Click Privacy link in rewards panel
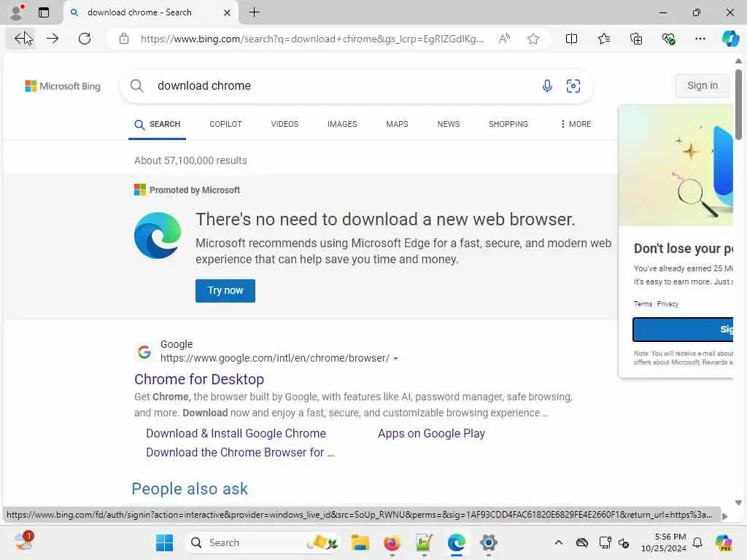Viewport: 747px width, 560px height. pyautogui.click(x=667, y=304)
